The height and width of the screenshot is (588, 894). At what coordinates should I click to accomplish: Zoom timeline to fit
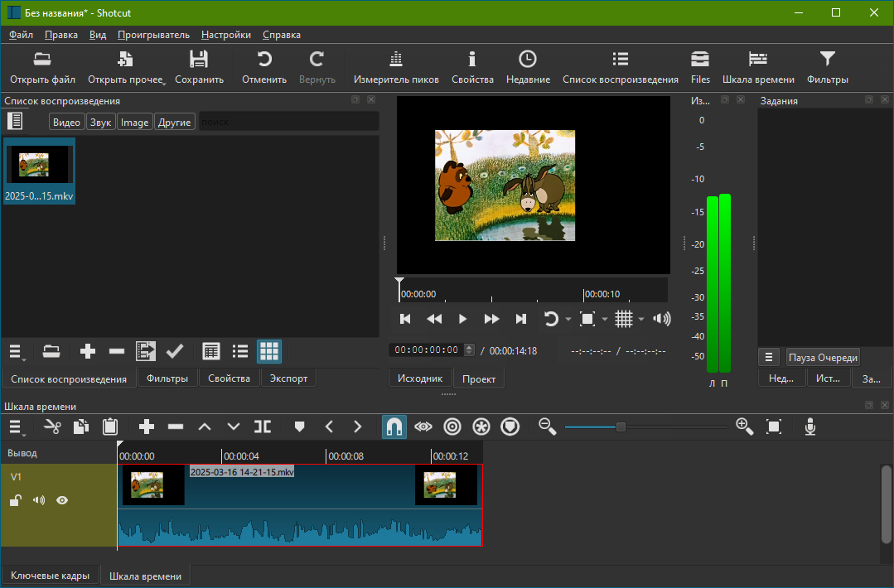click(774, 427)
